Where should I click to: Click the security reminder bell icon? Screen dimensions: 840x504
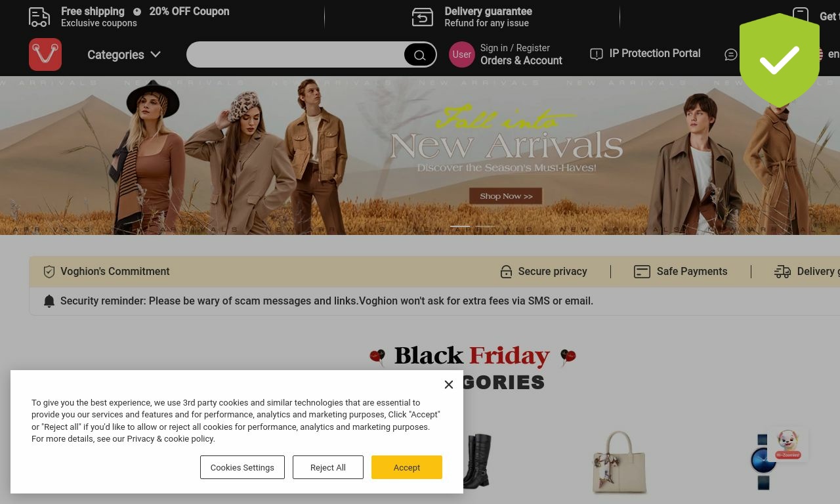[x=49, y=301]
